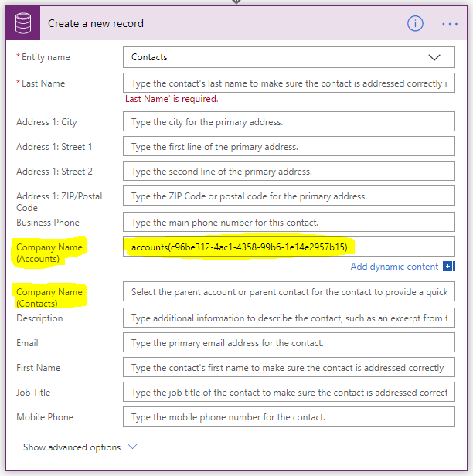Click the blue plus icon beside dynamic content
The height and width of the screenshot is (476, 473).
pos(448,267)
